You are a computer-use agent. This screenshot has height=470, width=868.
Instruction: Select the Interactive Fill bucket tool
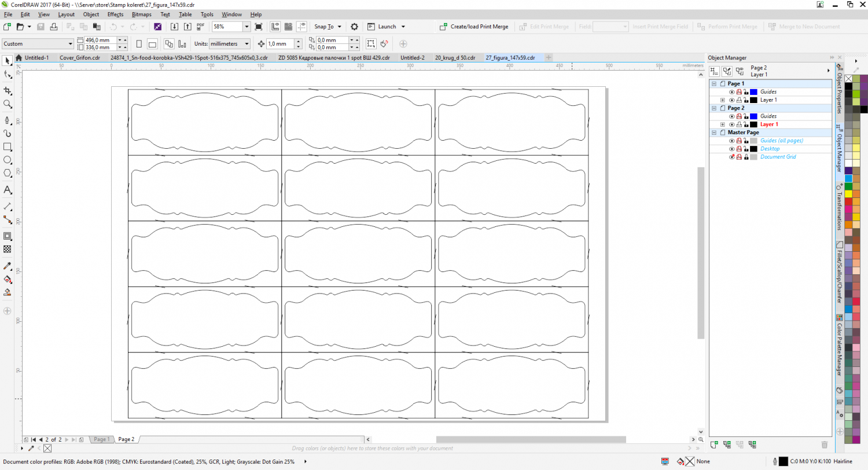[8, 280]
